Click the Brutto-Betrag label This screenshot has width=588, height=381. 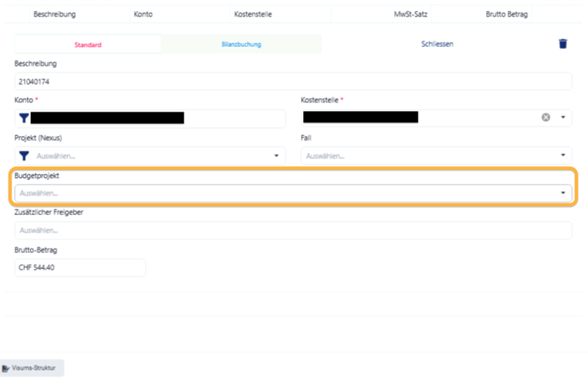(35, 250)
